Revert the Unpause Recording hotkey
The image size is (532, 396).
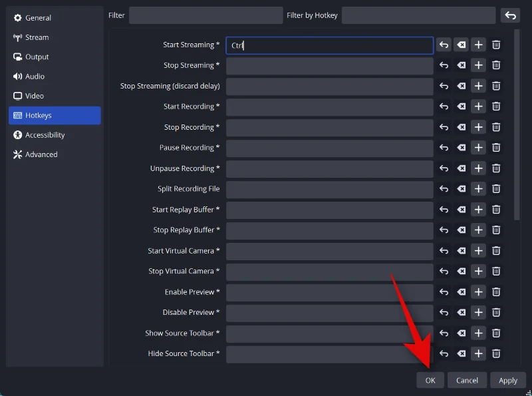point(444,168)
